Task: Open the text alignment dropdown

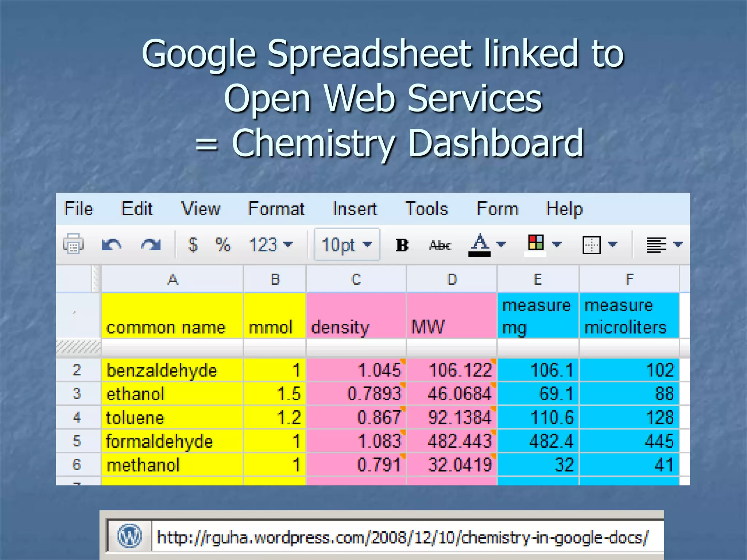Action: point(657,245)
